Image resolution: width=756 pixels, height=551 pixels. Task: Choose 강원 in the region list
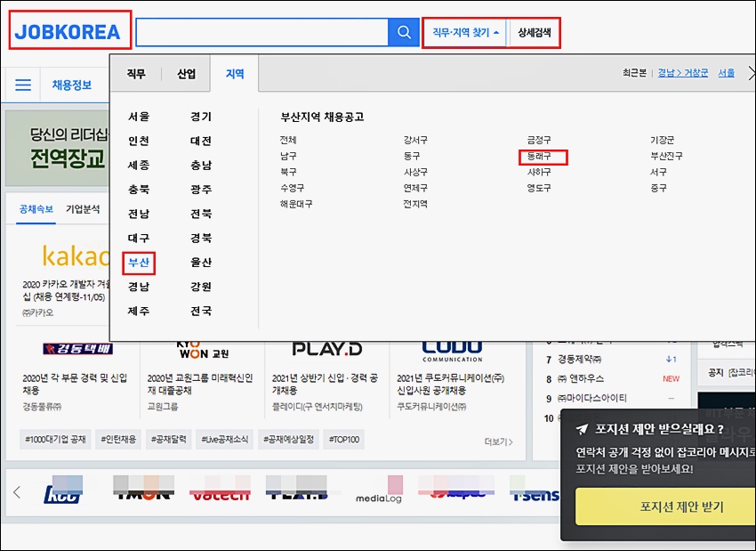(x=201, y=287)
